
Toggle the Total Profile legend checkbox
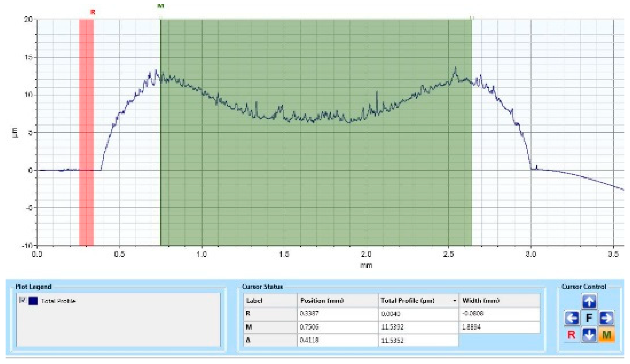pyautogui.click(x=23, y=300)
